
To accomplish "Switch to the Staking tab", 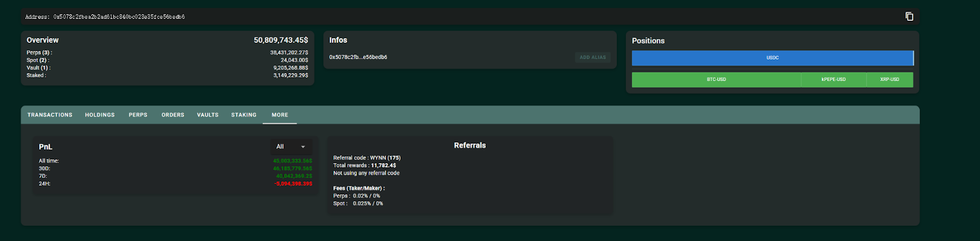I will tap(244, 115).
